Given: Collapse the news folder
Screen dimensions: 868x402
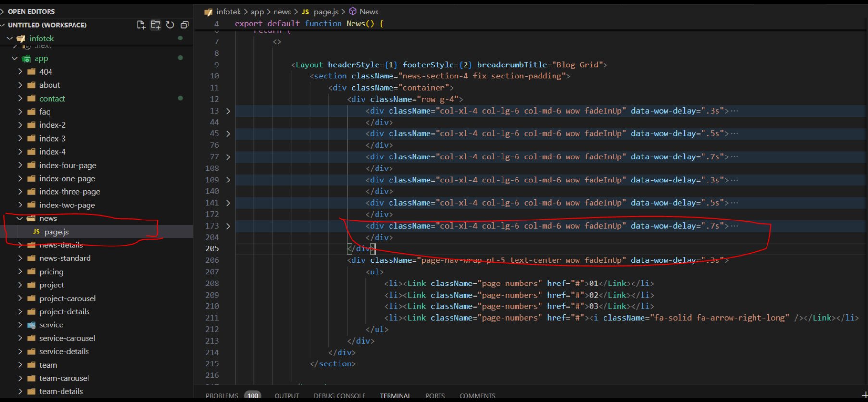Looking at the screenshot, I should tap(20, 218).
